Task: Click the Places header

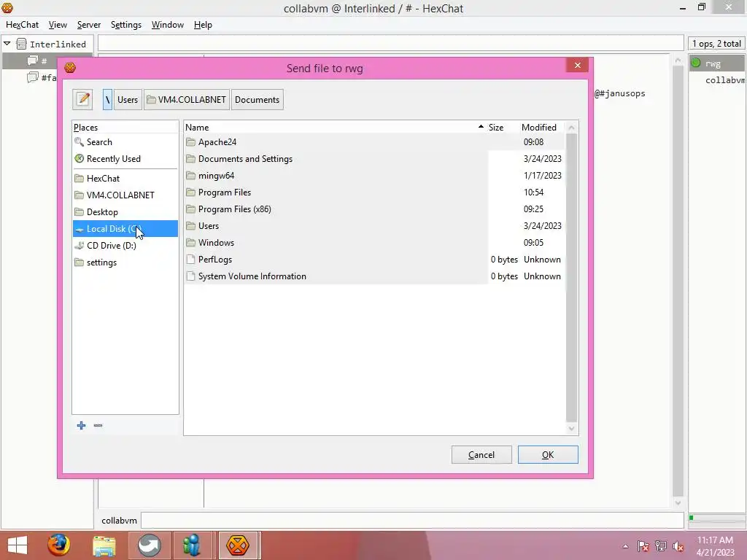Action: pos(125,127)
